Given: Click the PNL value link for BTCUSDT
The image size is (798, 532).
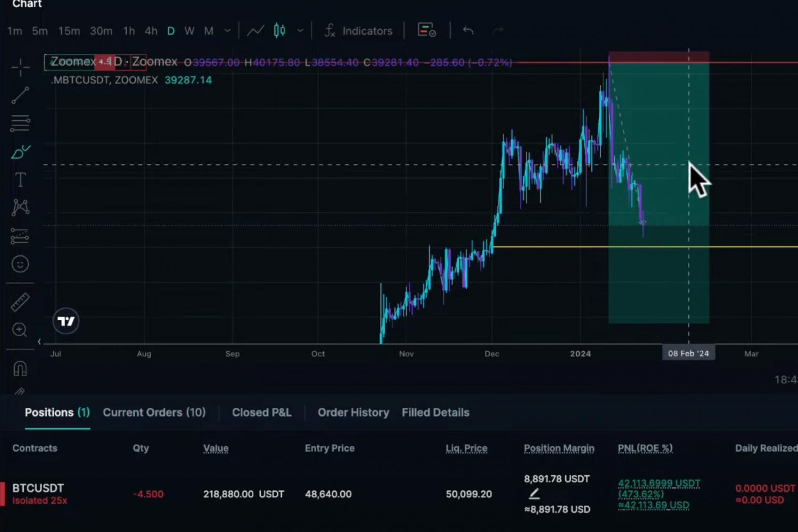Looking at the screenshot, I should pyautogui.click(x=659, y=484).
